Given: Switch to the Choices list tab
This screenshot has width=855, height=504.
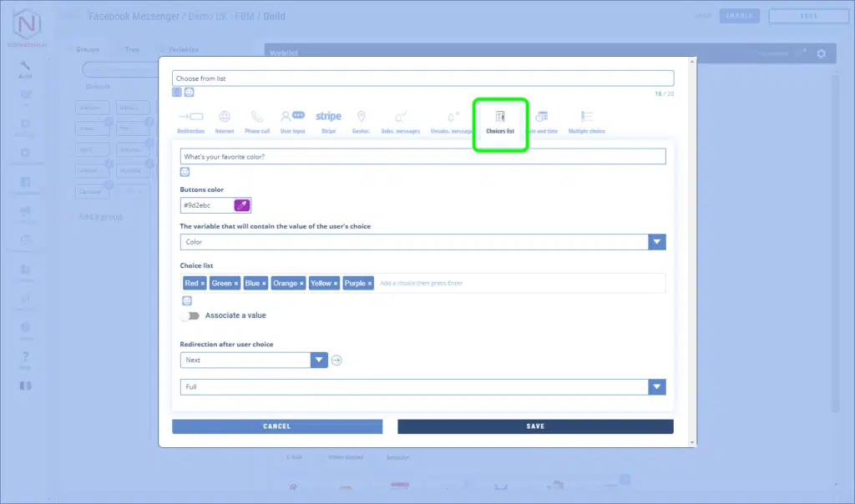Looking at the screenshot, I should click(500, 122).
